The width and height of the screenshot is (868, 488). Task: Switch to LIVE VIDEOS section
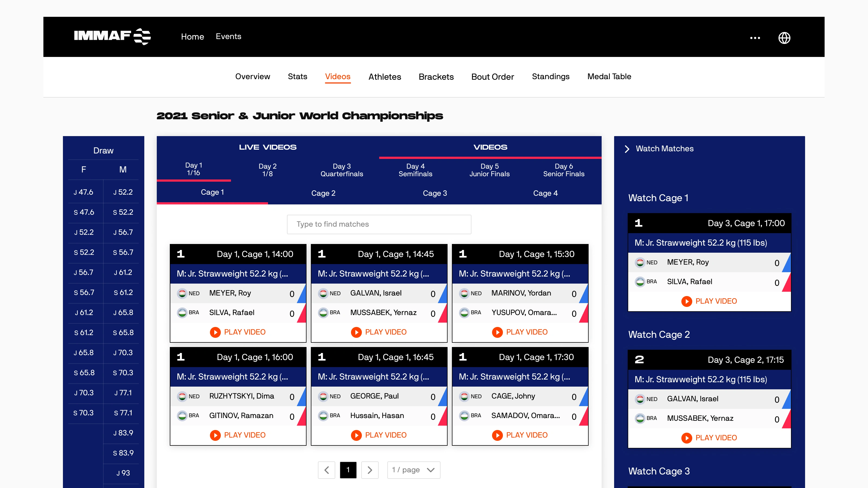click(x=267, y=147)
